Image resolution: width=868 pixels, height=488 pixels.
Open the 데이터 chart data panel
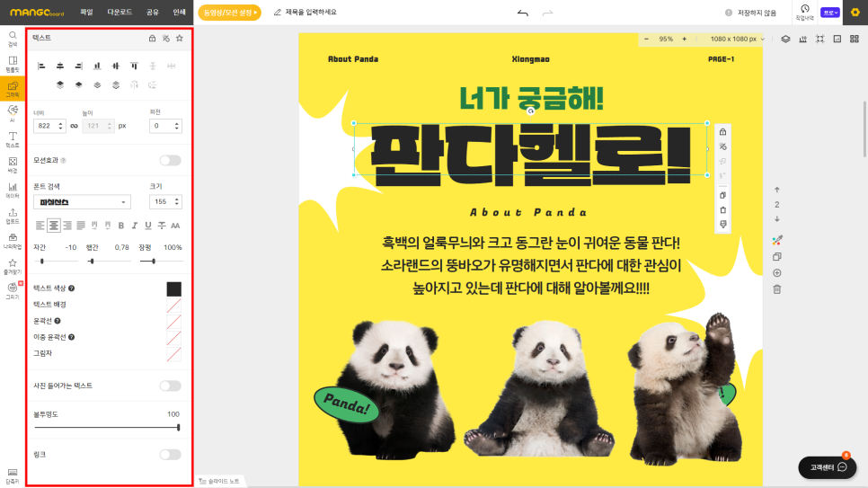click(13, 191)
